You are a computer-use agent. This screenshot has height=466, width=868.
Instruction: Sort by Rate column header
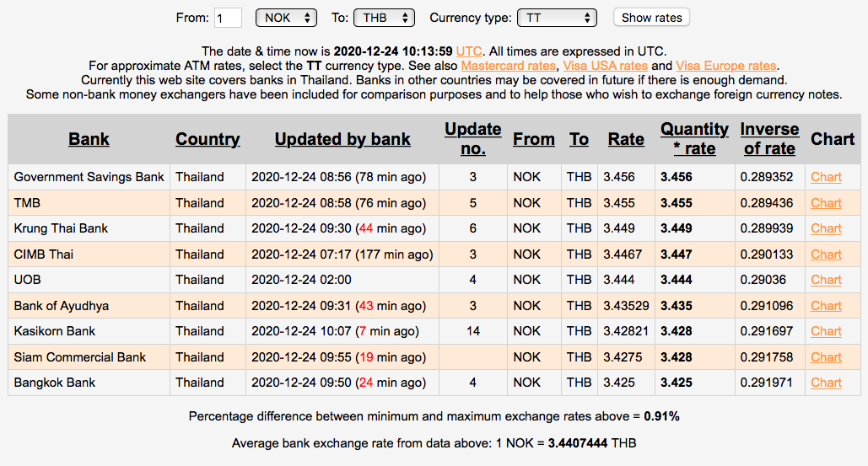click(626, 139)
